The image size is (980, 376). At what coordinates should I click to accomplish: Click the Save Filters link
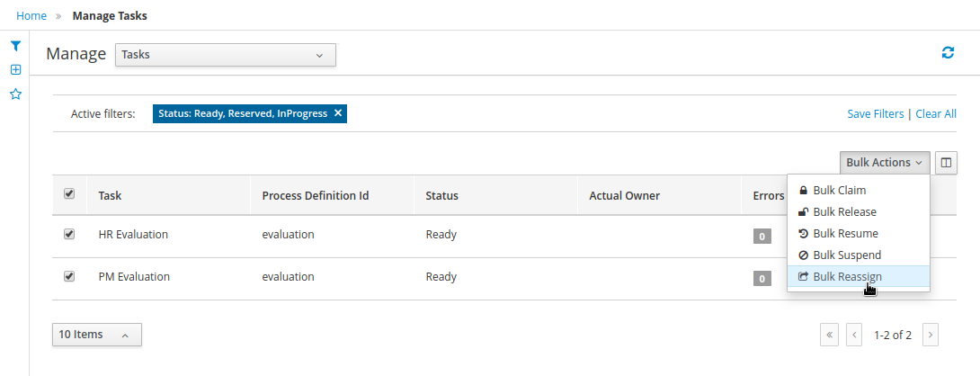point(875,114)
